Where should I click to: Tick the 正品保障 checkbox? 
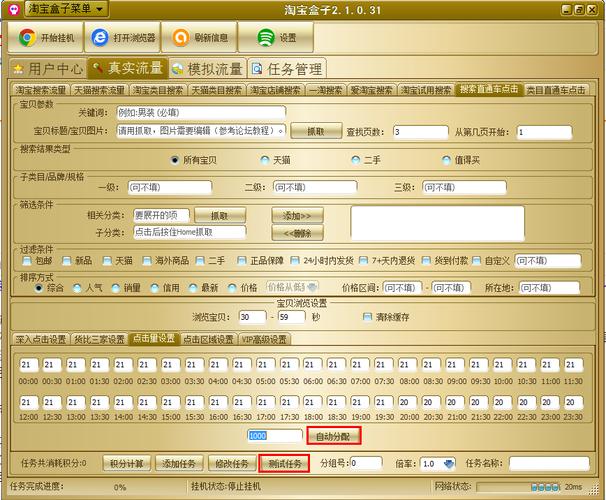point(242,261)
